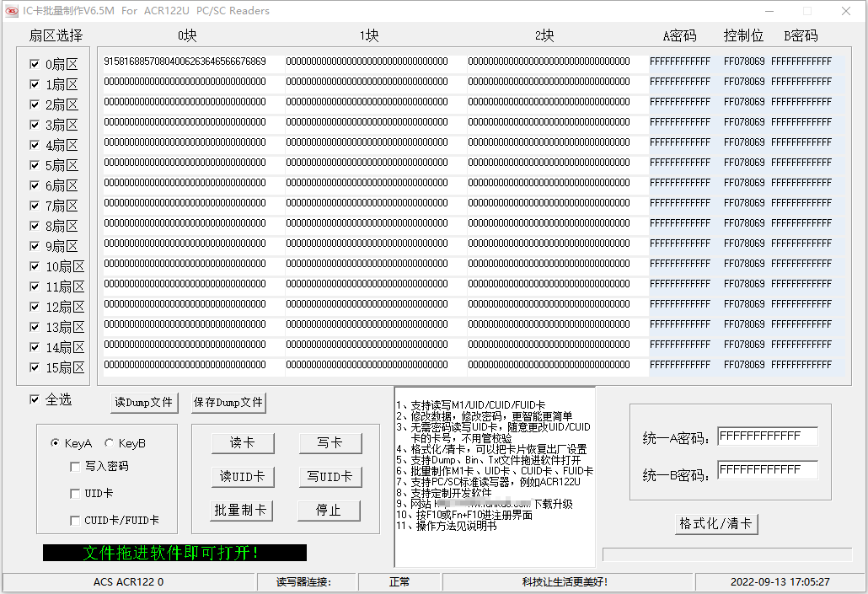Click the 保存Dump文件 button
Screen dimensions: 868x594
[x=228, y=403]
